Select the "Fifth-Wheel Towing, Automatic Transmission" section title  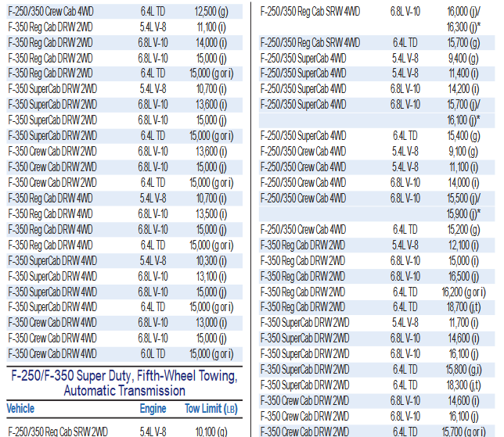pos(124,383)
